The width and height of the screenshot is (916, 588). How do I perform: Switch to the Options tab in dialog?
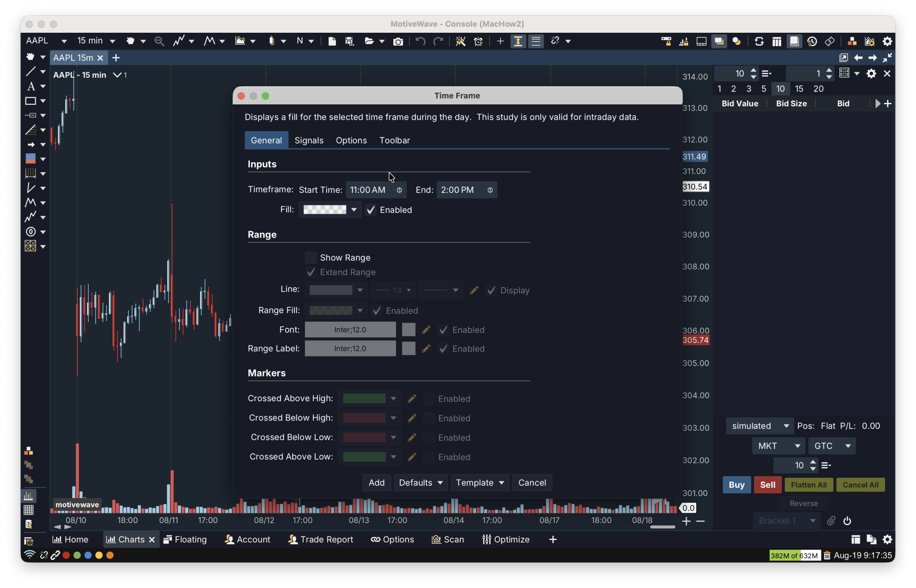351,141
